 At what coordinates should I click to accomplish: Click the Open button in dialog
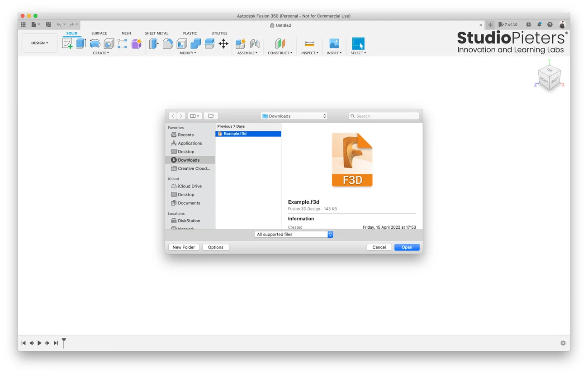(407, 247)
